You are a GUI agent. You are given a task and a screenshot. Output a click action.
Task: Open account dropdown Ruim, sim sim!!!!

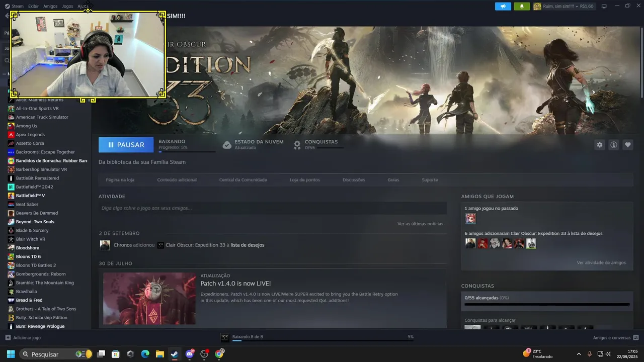click(x=563, y=7)
